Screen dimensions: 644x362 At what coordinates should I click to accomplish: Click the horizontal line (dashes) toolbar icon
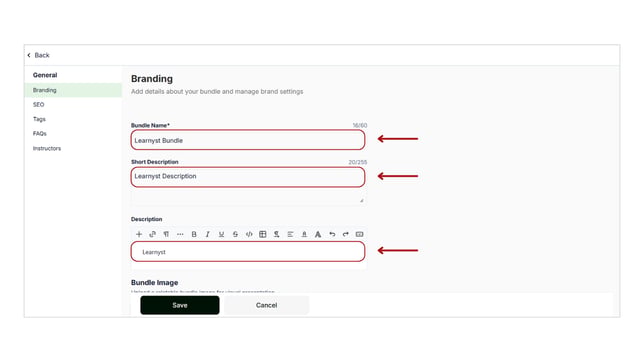pyautogui.click(x=180, y=234)
